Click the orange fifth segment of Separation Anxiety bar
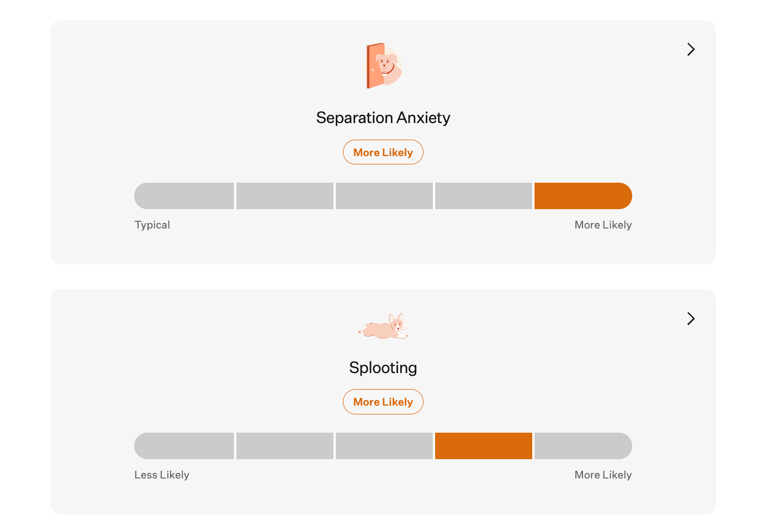The width and height of the screenshot is (773, 532). 583,196
